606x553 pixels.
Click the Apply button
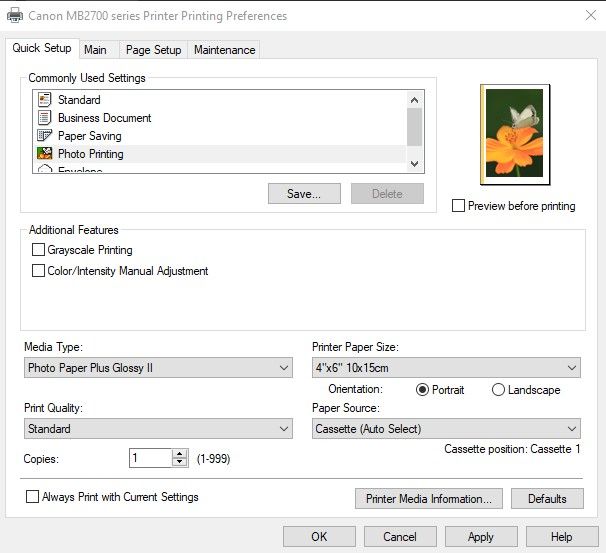[481, 536]
